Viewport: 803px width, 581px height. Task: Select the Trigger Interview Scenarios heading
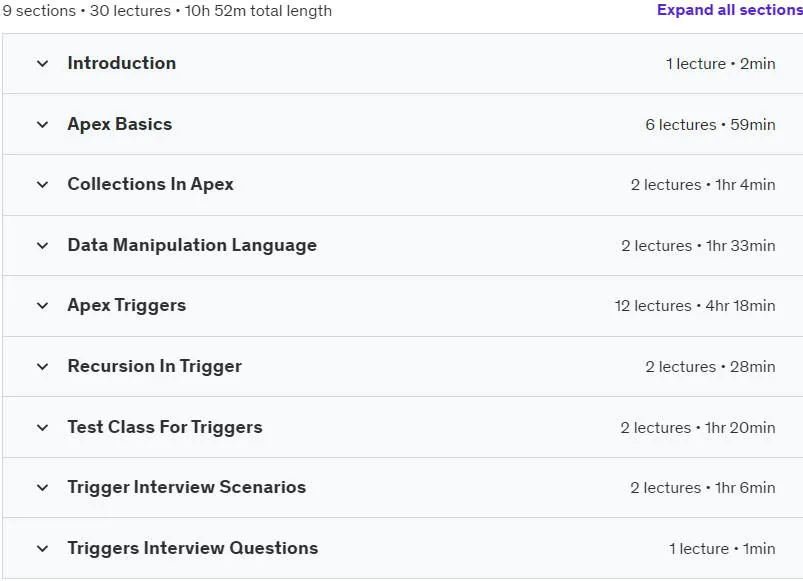click(187, 487)
